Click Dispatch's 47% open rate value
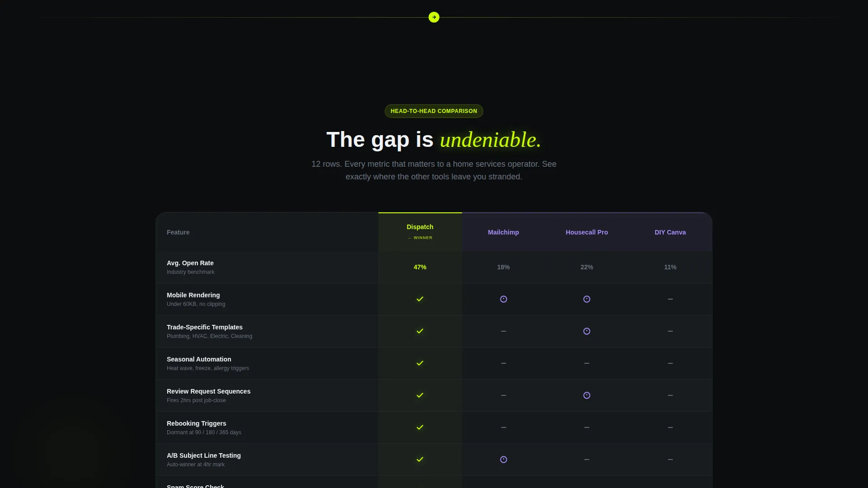This screenshot has height=488, width=868. (x=420, y=267)
